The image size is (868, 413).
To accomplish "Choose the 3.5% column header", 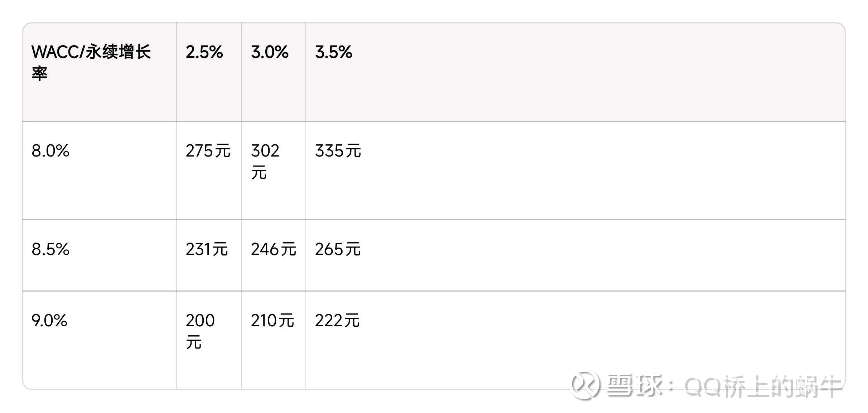I will 333,52.
